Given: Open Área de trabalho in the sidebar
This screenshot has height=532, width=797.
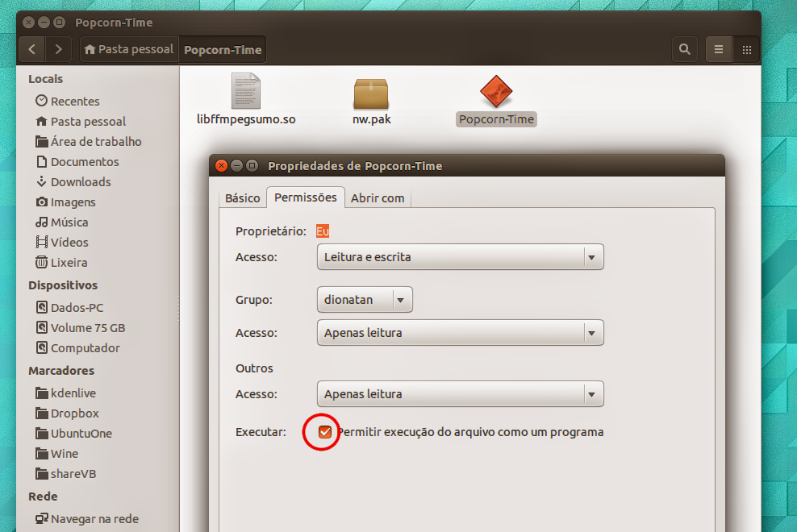Looking at the screenshot, I should [89, 142].
